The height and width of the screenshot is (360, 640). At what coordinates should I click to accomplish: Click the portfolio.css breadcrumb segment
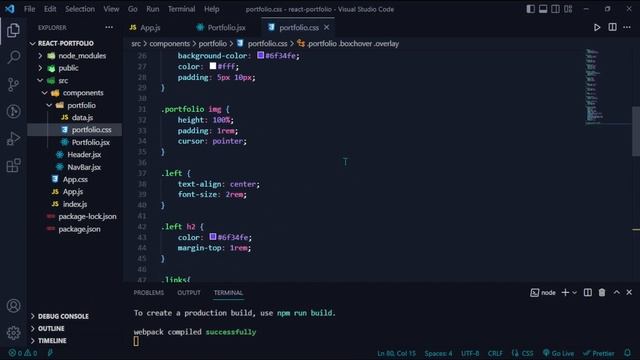pyautogui.click(x=267, y=44)
